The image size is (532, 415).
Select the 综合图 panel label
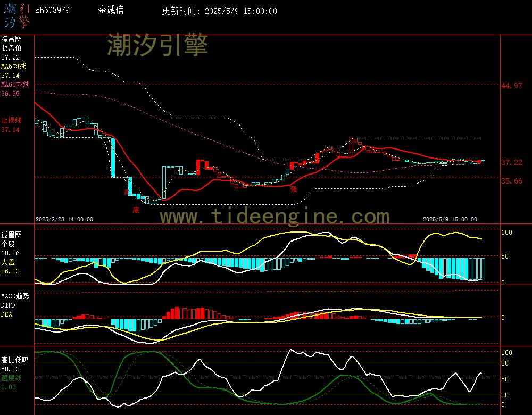pyautogui.click(x=12, y=39)
